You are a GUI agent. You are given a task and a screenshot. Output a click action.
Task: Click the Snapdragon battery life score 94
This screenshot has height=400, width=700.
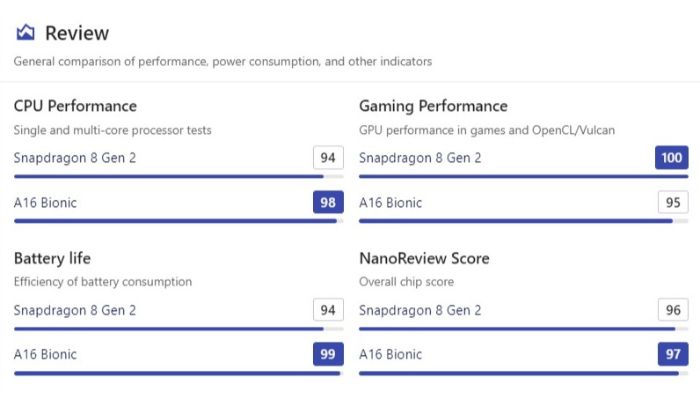pos(328,310)
